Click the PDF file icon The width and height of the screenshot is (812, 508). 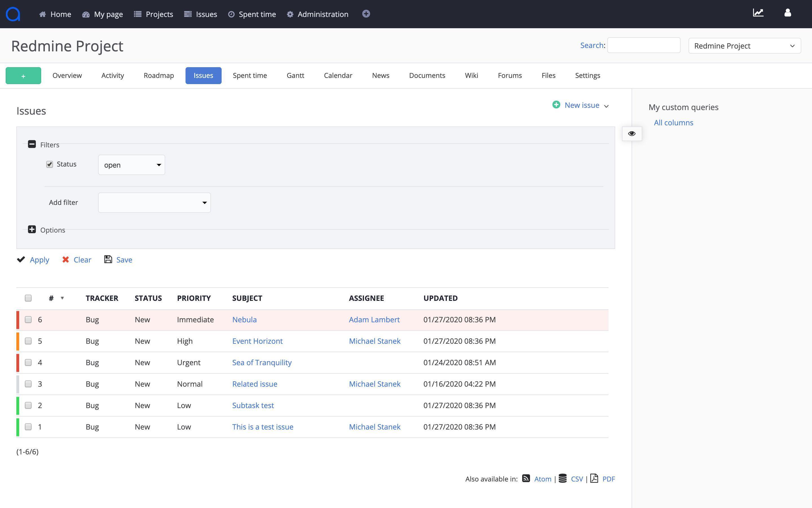coord(594,478)
